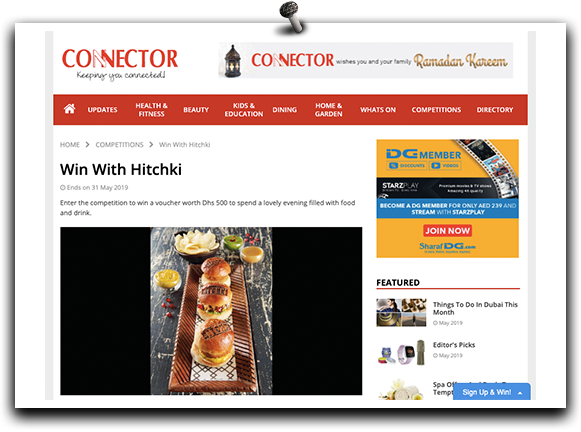This screenshot has height=432, width=581.
Task: Click the Hitchki burgers competition image
Action: [x=211, y=311]
